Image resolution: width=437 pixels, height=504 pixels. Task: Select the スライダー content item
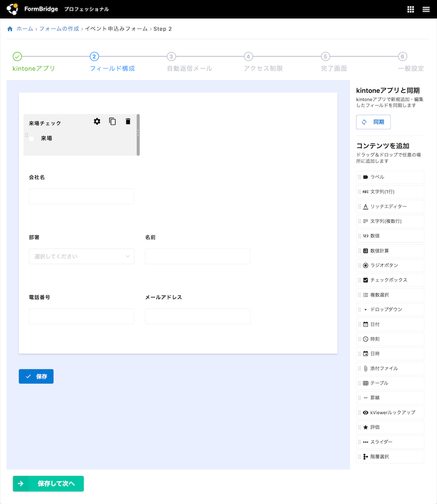(x=390, y=442)
